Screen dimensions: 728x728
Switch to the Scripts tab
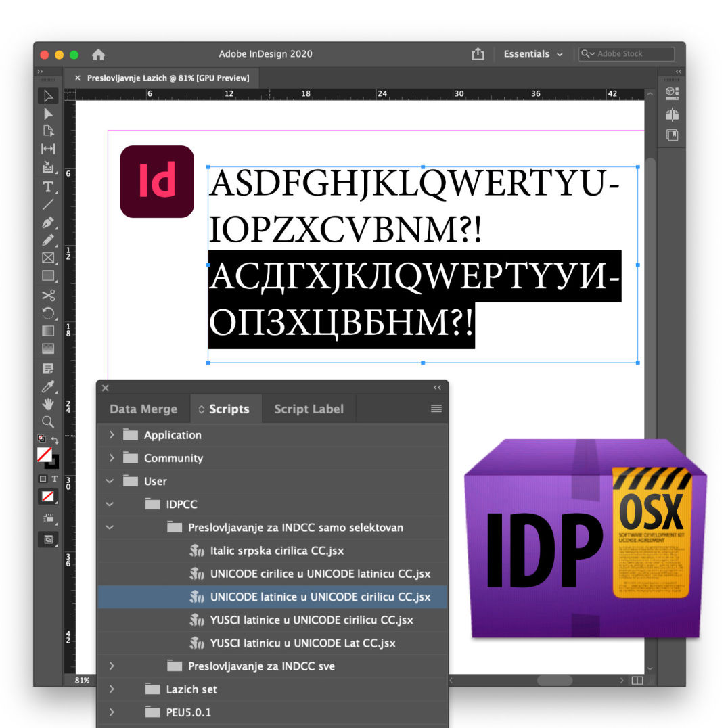coord(226,409)
